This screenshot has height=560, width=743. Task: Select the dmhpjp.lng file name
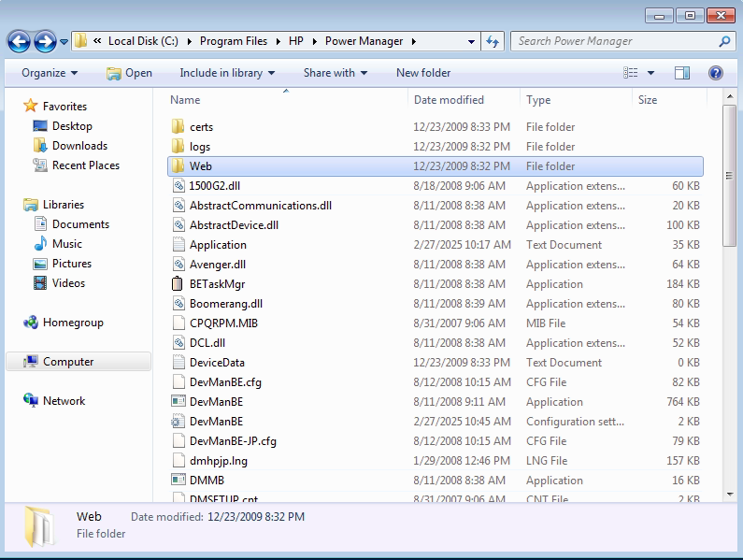219,461
